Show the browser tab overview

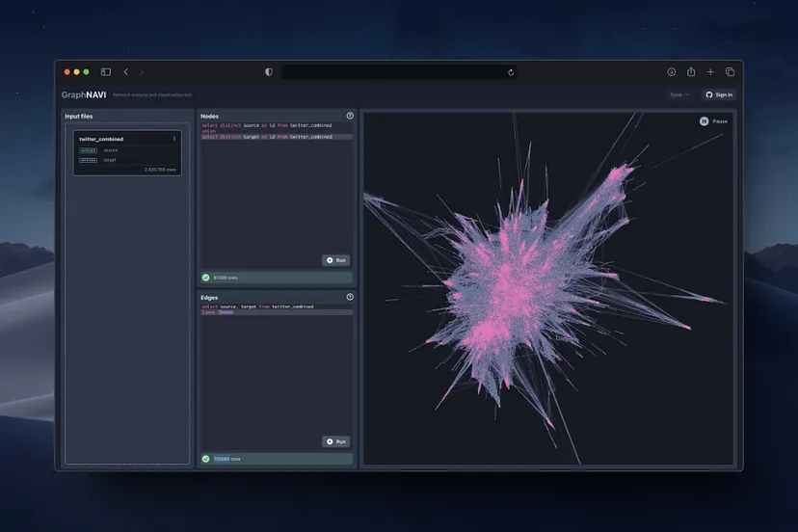(x=730, y=72)
